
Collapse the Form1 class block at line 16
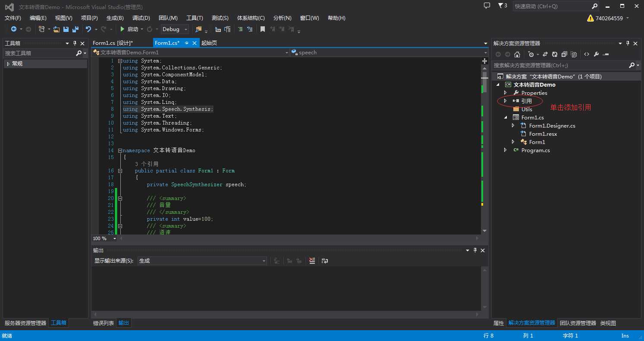[x=120, y=171]
